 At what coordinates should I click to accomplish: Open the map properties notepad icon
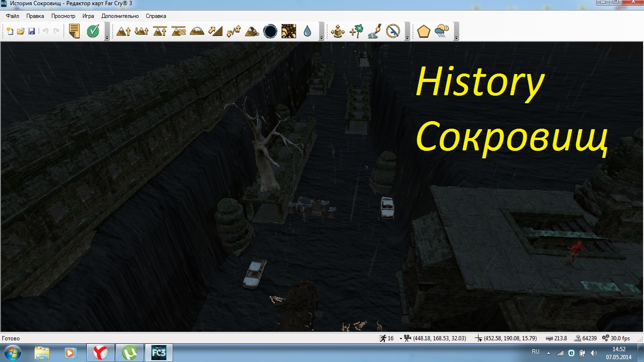click(x=74, y=31)
